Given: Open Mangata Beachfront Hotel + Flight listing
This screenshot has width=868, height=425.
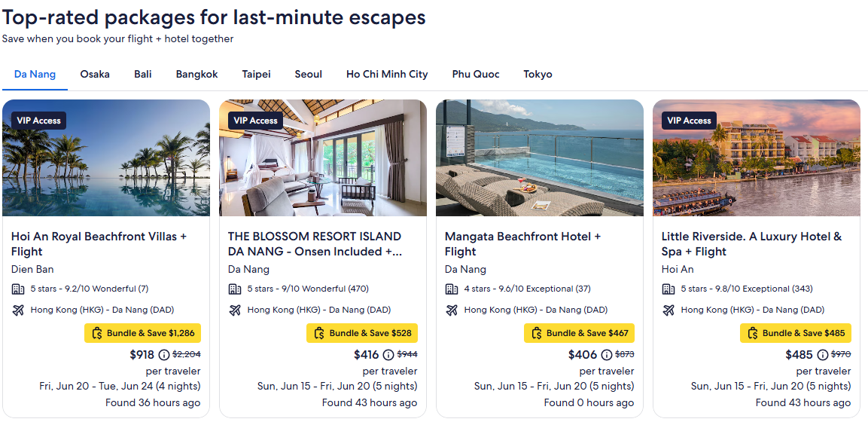Looking at the screenshot, I should tap(522, 243).
